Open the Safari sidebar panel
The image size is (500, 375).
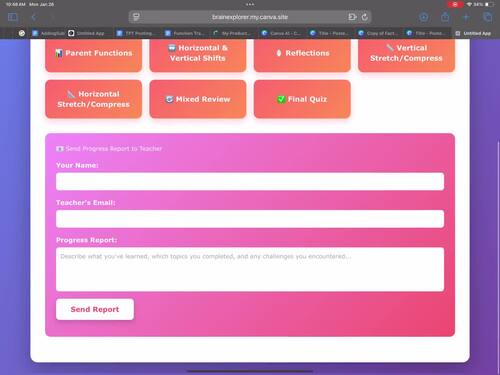[x=13, y=17]
